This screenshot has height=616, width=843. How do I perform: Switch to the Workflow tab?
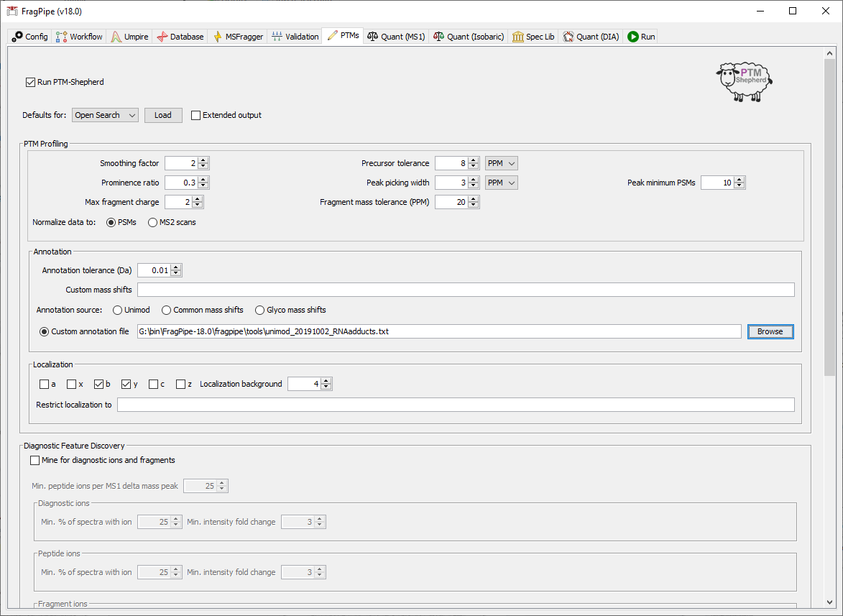pos(78,37)
